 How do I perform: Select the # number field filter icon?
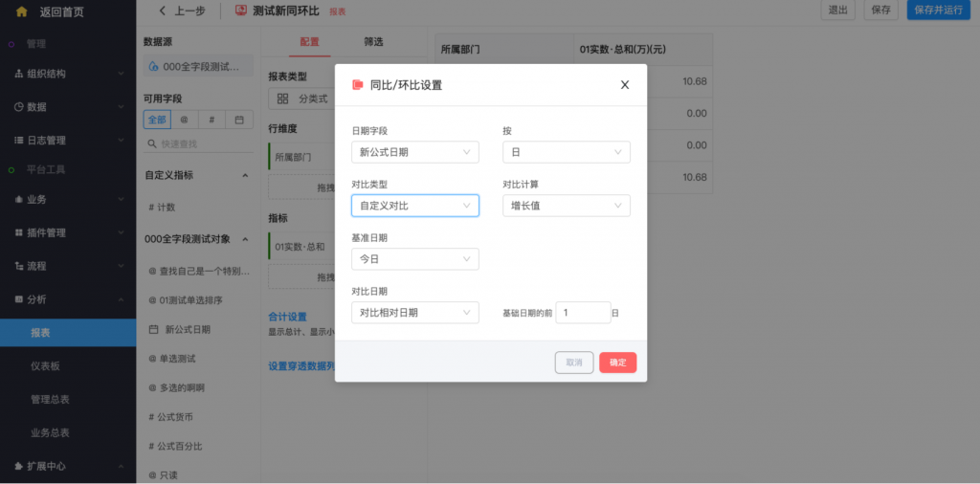click(x=212, y=120)
